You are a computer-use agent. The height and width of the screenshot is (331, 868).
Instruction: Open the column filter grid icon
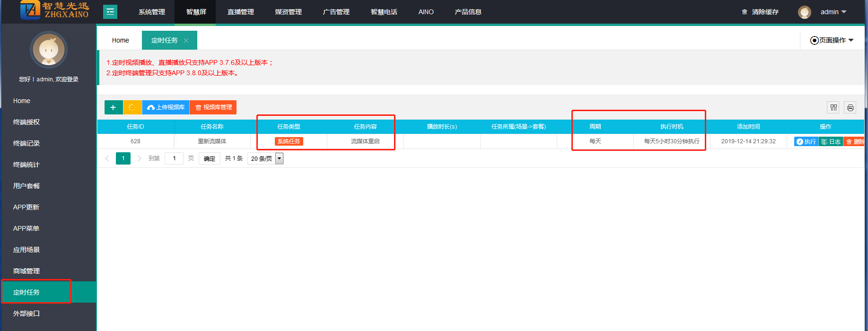tap(833, 108)
